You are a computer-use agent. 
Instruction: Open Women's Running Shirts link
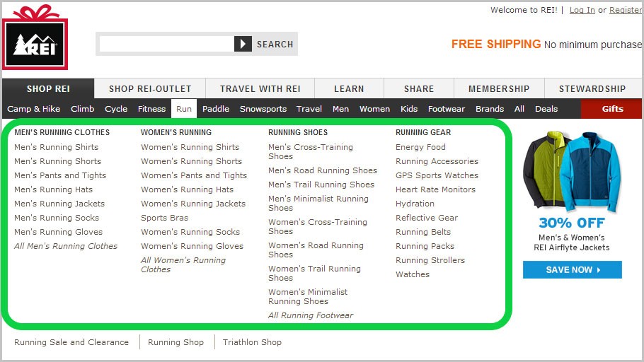(190, 147)
